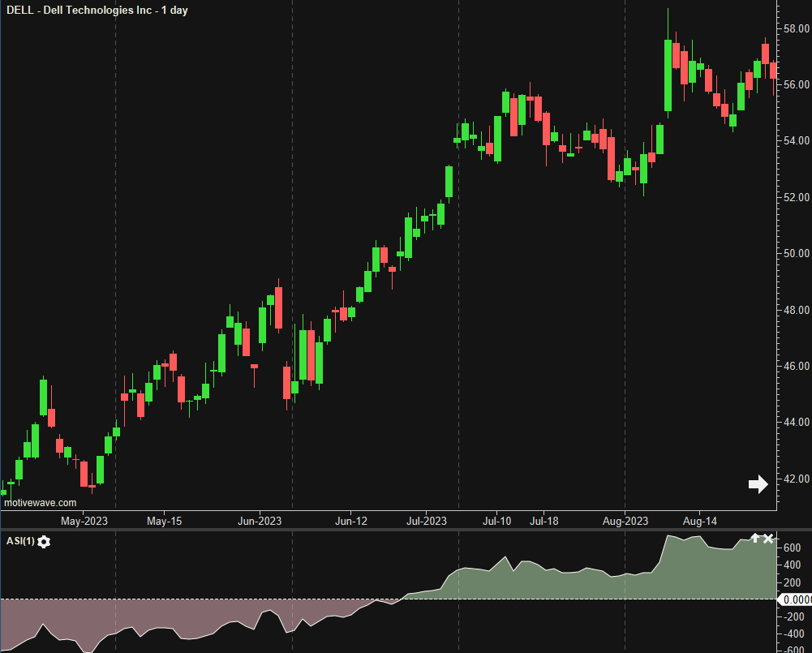Viewport: 812px width, 653px height.
Task: Select the Jun-2023 time axis label
Action: tap(259, 521)
